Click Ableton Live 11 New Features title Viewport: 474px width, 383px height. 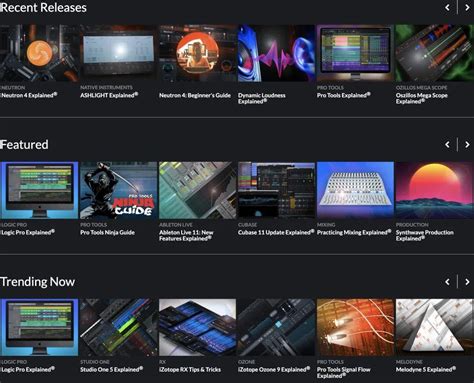pyautogui.click(x=186, y=236)
